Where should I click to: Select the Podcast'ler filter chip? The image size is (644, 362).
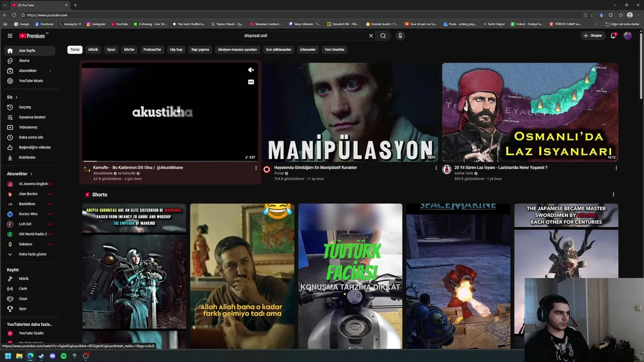click(152, 50)
